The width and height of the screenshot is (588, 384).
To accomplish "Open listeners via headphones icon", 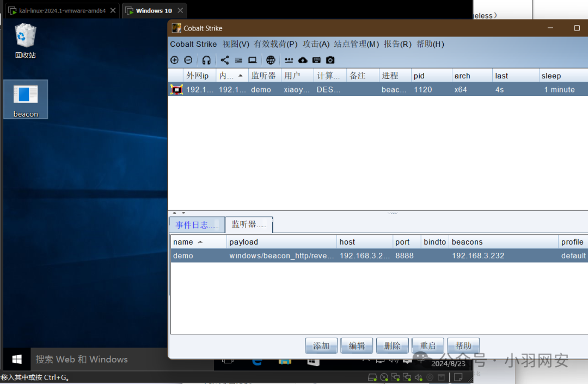I will [206, 60].
